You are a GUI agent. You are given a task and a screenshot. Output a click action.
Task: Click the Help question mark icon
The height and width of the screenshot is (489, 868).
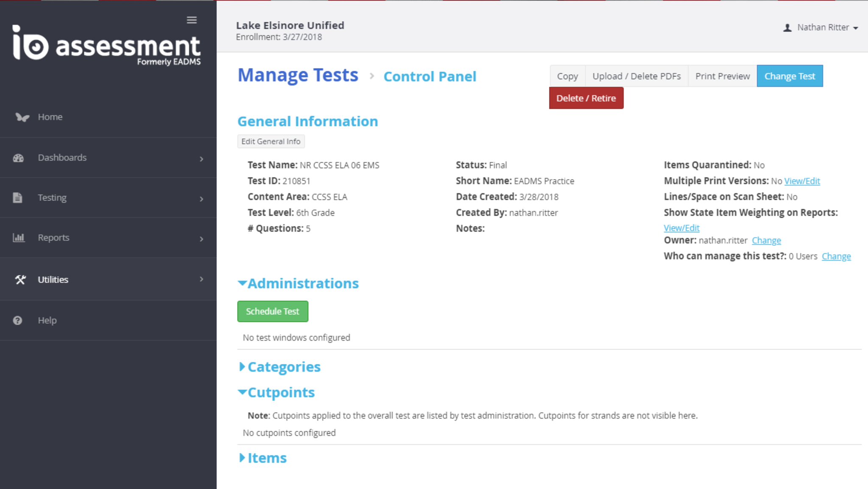[17, 320]
